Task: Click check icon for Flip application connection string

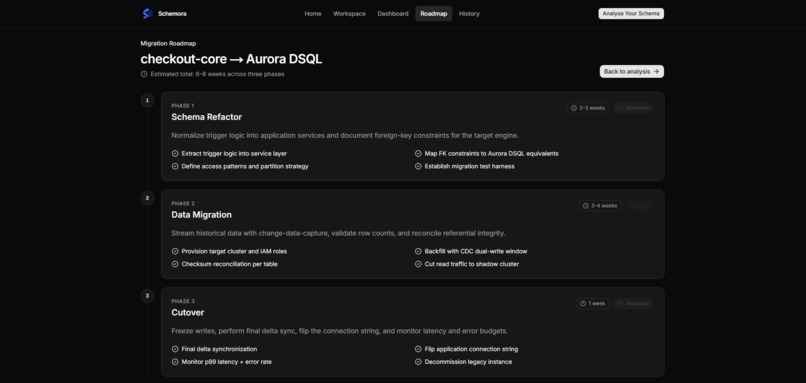Action: pyautogui.click(x=418, y=349)
